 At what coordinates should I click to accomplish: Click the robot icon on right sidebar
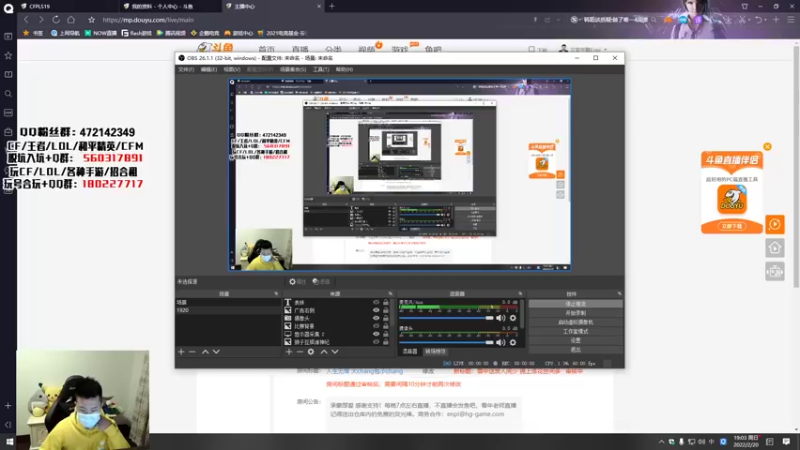pos(774,271)
